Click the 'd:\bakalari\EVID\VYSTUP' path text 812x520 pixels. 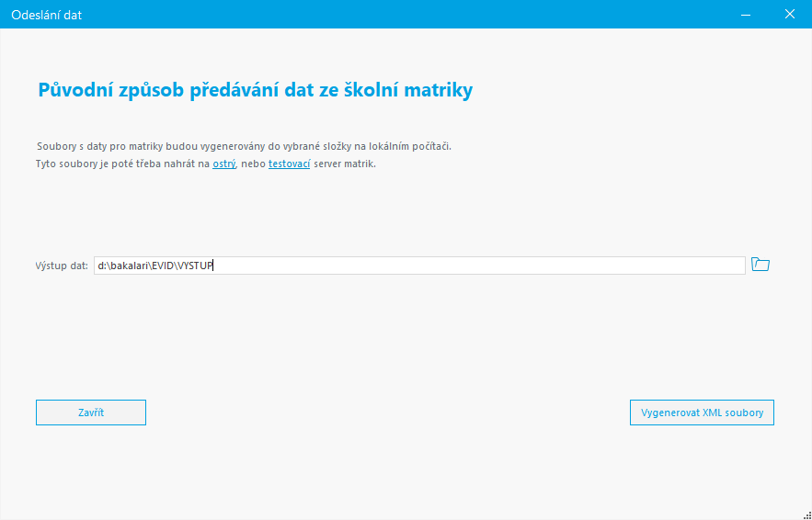155,266
